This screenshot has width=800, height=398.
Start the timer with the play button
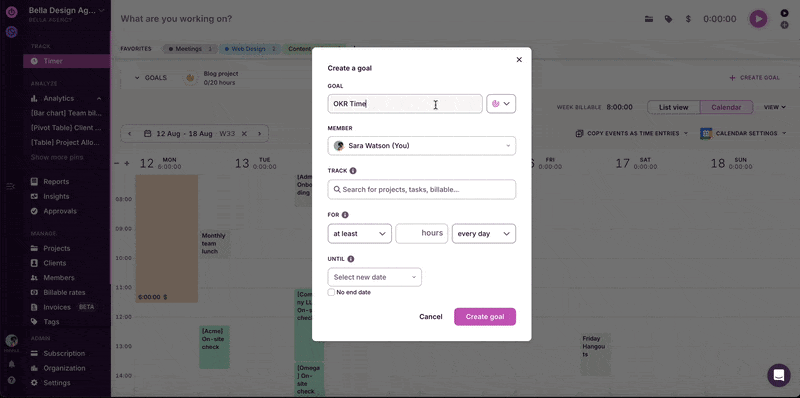coord(758,19)
